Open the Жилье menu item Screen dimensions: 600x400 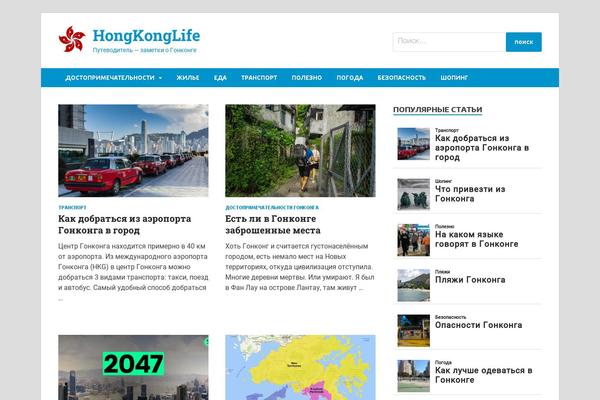point(188,78)
